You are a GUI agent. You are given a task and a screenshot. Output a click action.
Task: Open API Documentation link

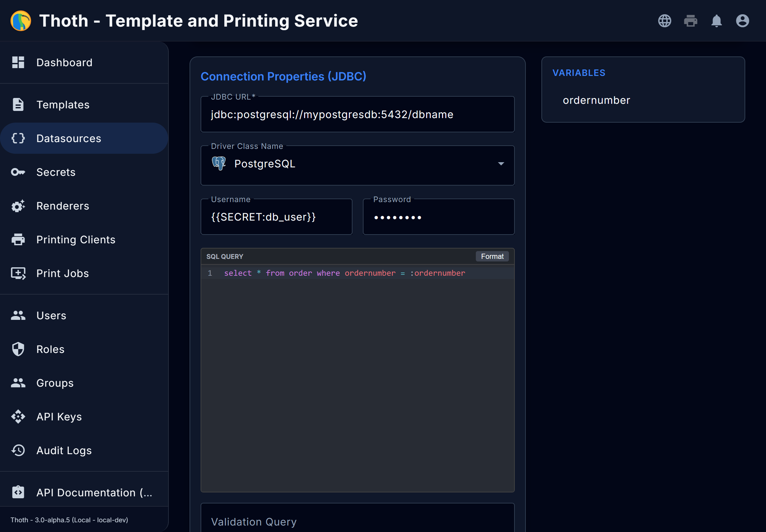pyautogui.click(x=84, y=492)
